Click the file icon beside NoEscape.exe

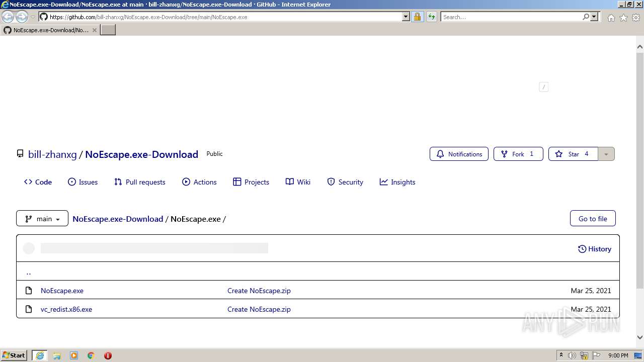click(29, 291)
